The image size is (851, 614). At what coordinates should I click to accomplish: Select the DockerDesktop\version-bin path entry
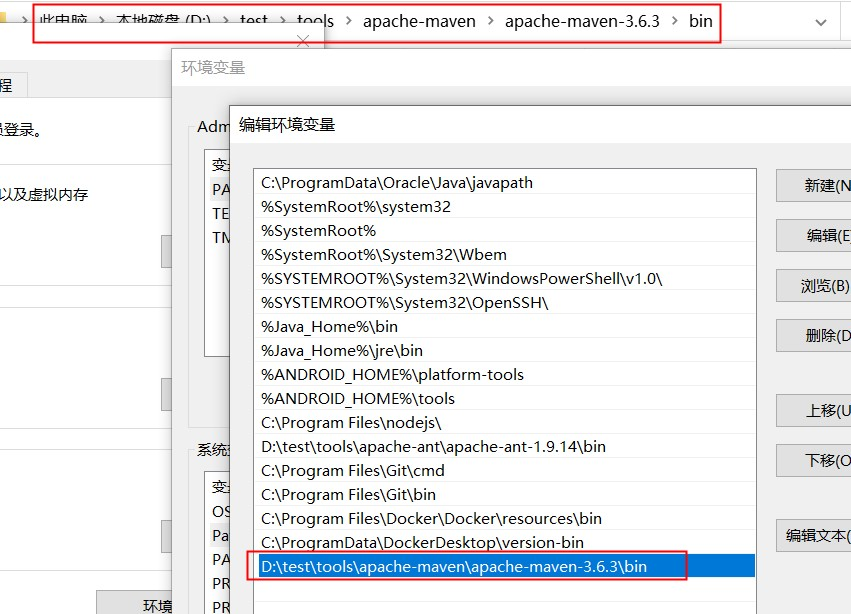click(x=505, y=542)
